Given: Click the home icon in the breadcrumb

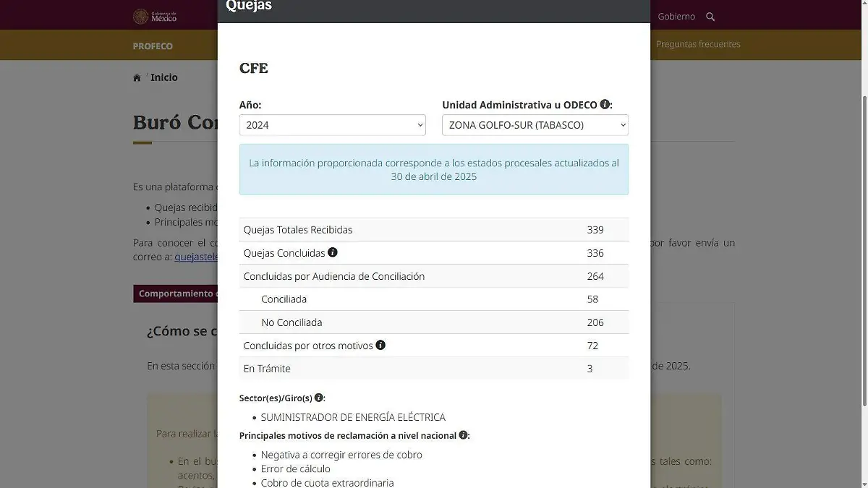Looking at the screenshot, I should point(137,78).
